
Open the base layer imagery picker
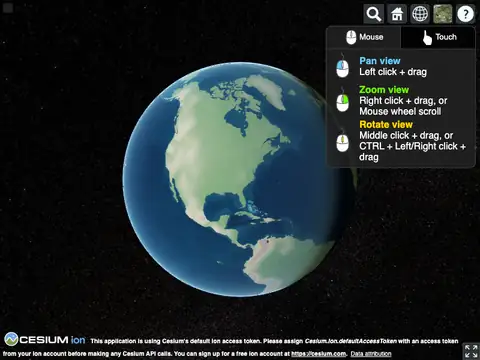[443, 14]
